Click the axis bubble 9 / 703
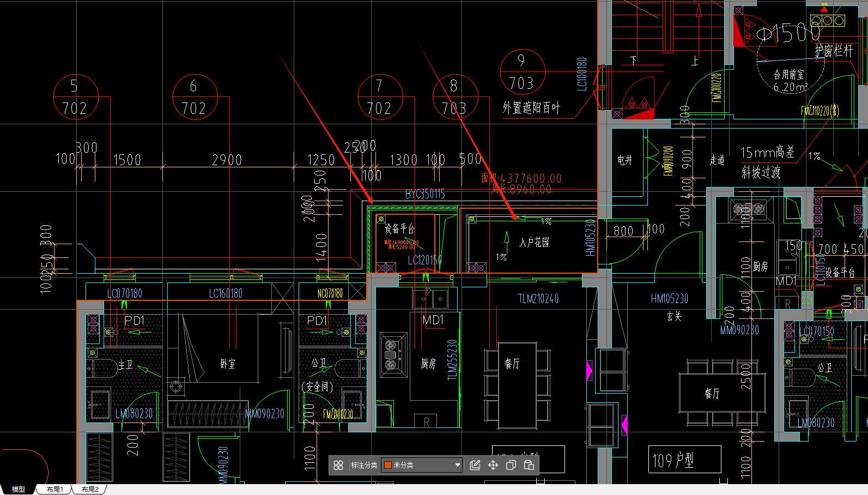 point(523,72)
